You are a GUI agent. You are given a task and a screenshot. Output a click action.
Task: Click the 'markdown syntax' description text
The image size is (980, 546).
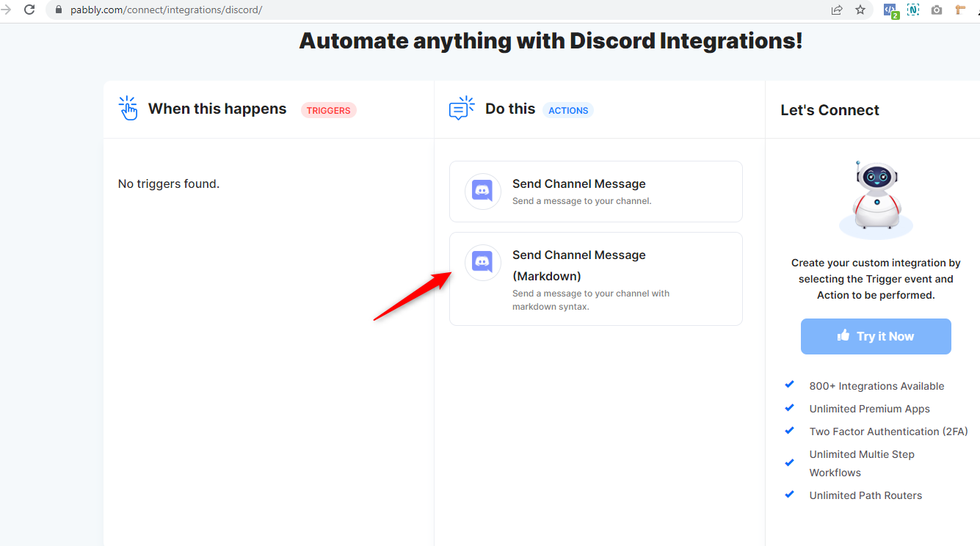tap(551, 307)
